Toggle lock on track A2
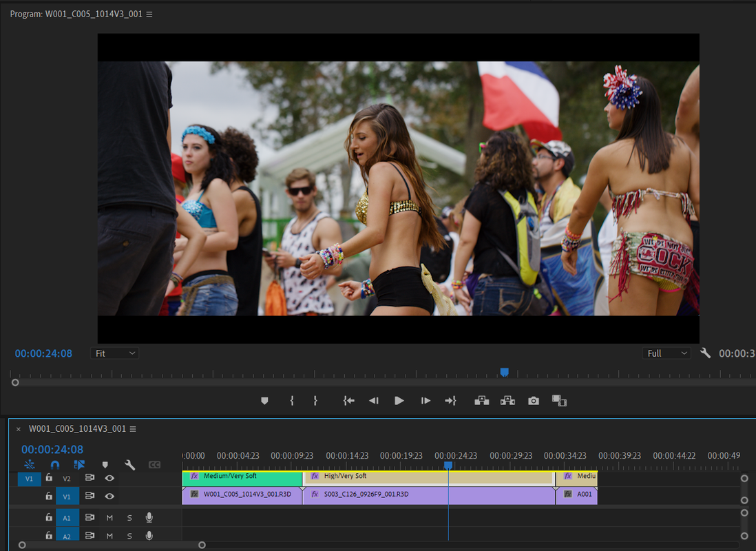 [x=49, y=535]
